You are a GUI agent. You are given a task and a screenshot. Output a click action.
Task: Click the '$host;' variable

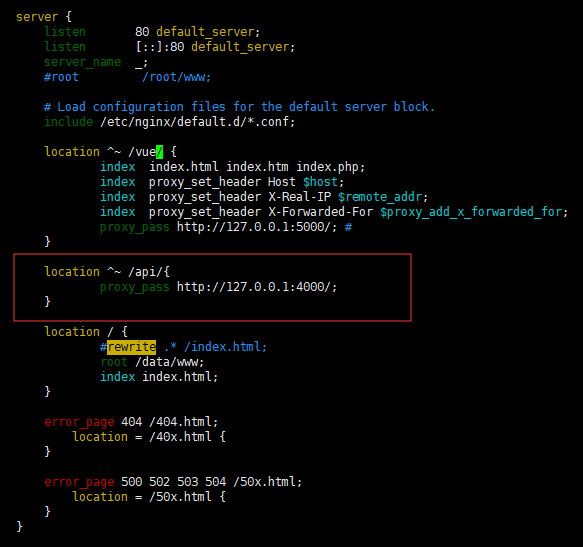tap(323, 182)
